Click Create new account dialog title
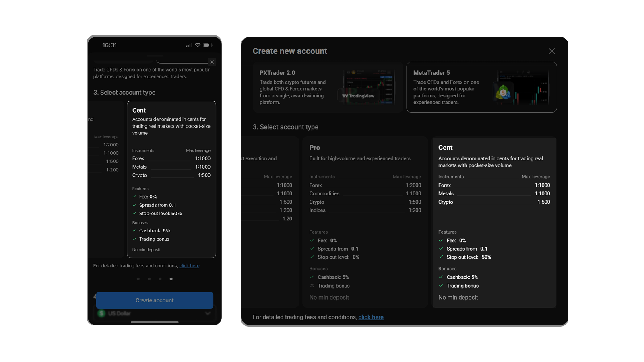 (x=290, y=51)
